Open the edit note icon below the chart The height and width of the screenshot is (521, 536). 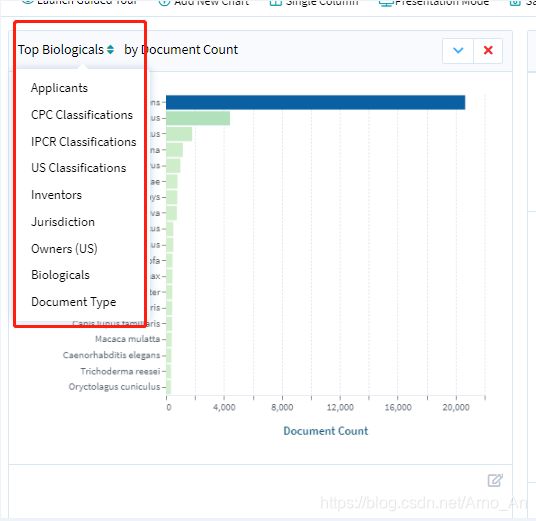point(495,480)
